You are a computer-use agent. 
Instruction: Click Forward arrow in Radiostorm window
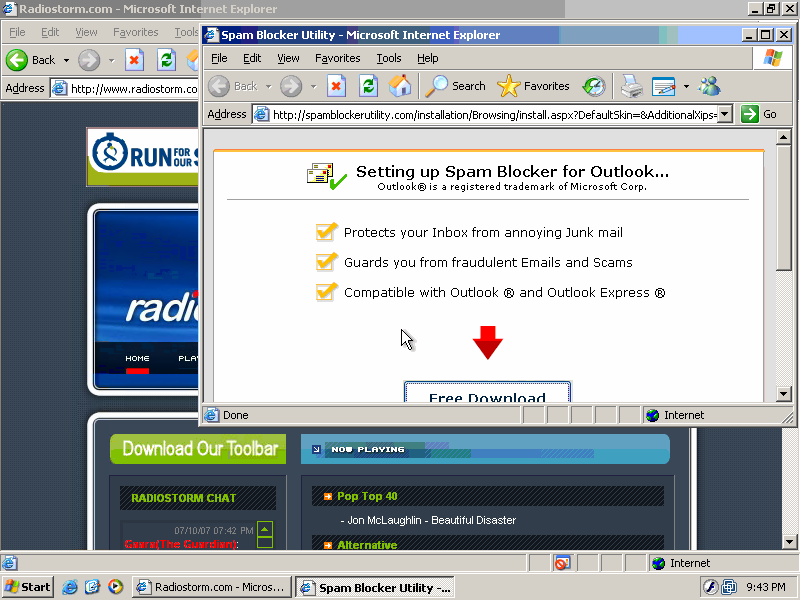89,60
